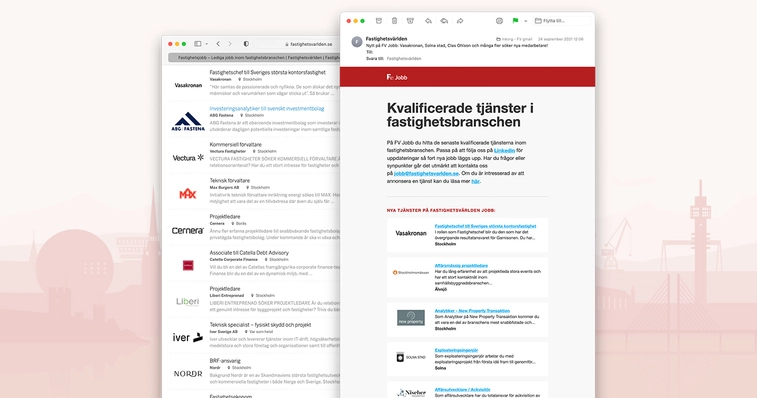Open 'Investeringsanalytiker till svenskt investmentbolag' in Safari
757x398 pixels.
click(267, 109)
